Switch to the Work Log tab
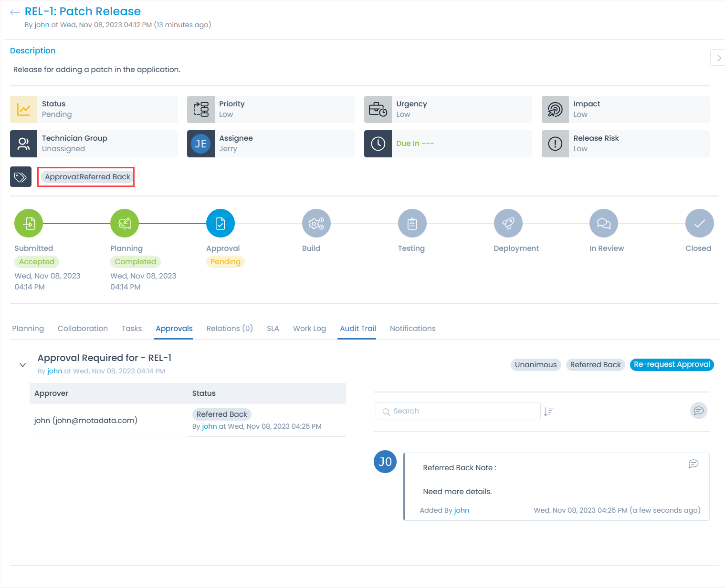This screenshot has height=588, width=725. (x=309, y=329)
